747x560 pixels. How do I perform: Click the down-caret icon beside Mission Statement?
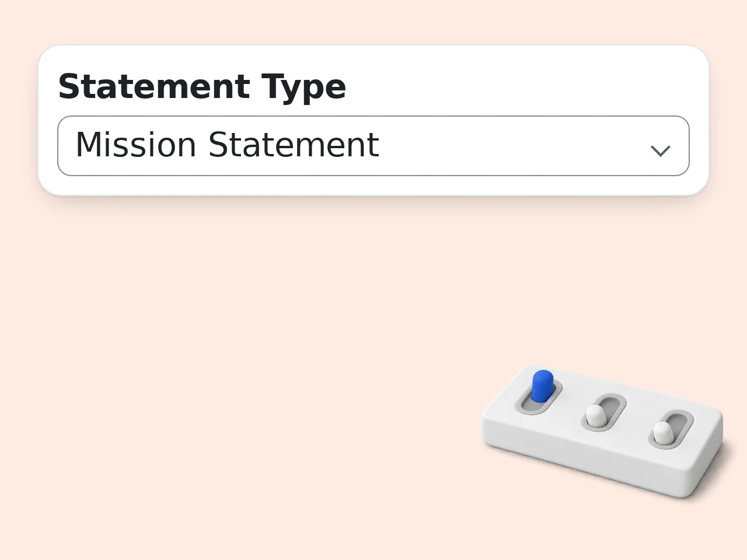click(x=660, y=151)
